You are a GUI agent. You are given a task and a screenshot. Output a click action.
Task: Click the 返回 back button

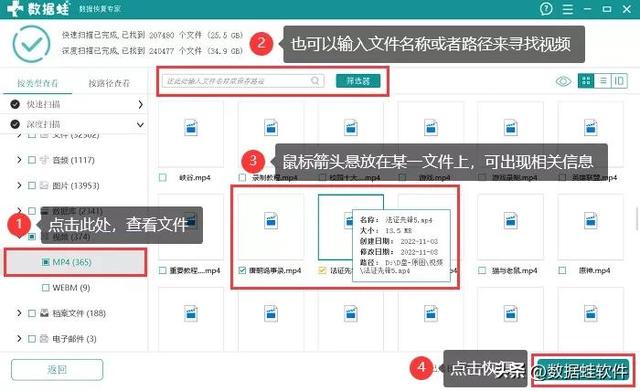[x=57, y=370]
